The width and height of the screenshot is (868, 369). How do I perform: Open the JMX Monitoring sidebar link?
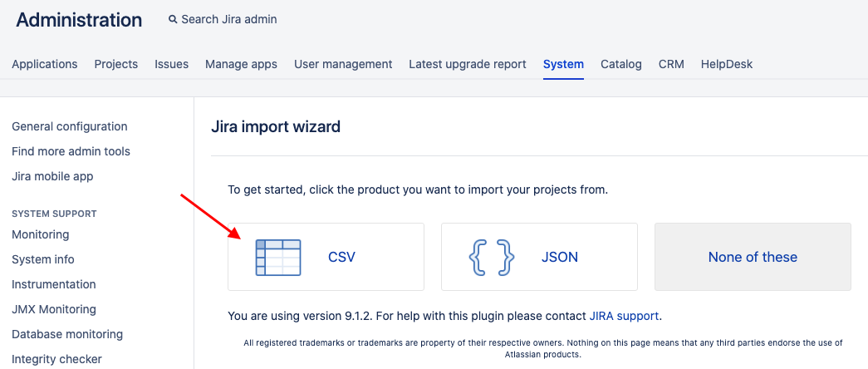click(x=54, y=309)
